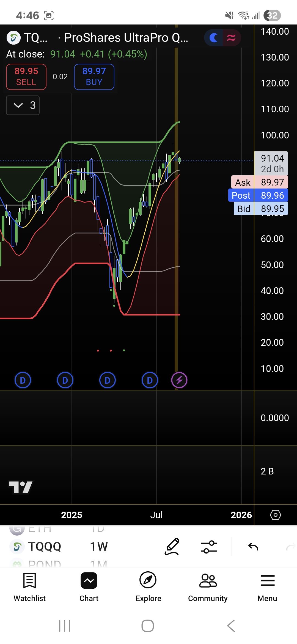Screen dimensions: 297x644
Task: Tap the battery 32 indicator
Action: [272, 15]
